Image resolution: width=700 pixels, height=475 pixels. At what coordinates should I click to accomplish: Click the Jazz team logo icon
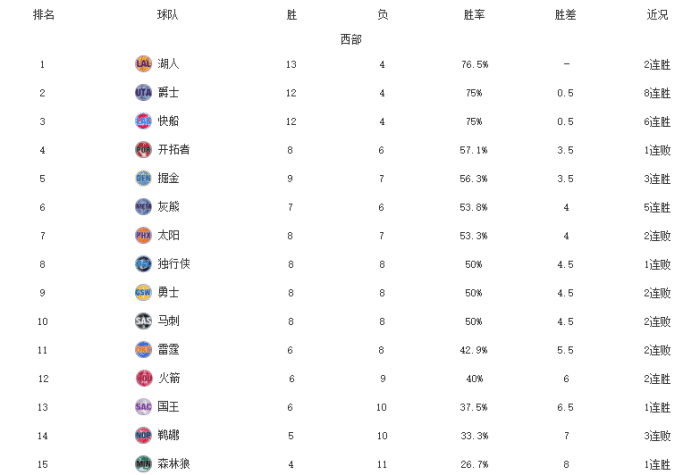143,93
